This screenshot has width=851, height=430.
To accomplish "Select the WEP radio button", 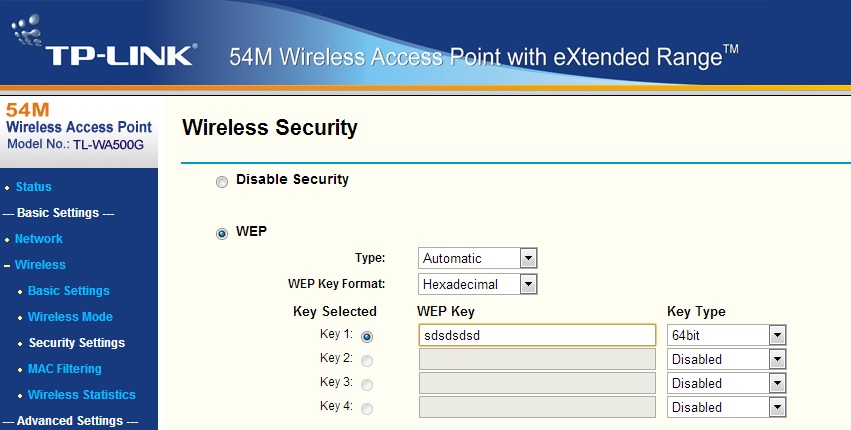I will [221, 233].
